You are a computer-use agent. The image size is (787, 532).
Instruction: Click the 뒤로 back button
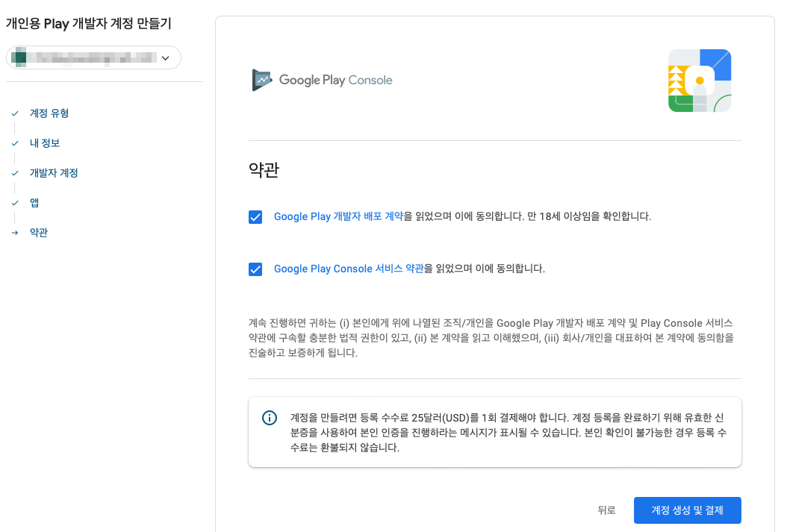pos(606,510)
